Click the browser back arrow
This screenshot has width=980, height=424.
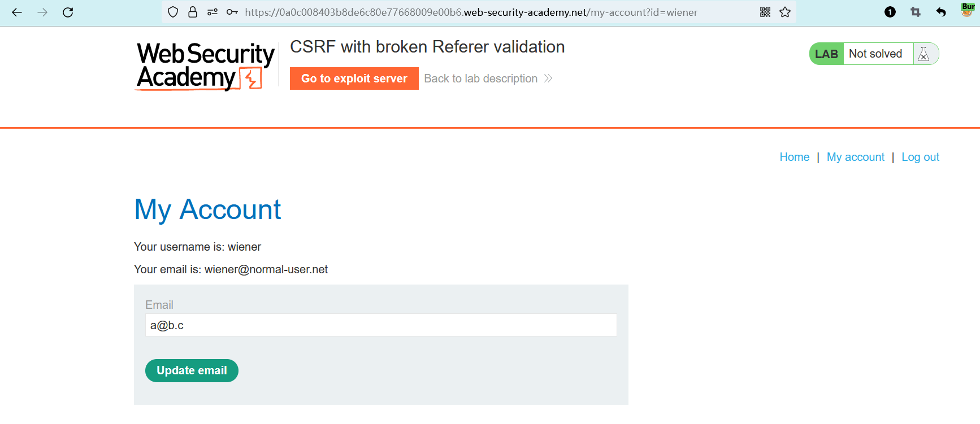point(17,12)
